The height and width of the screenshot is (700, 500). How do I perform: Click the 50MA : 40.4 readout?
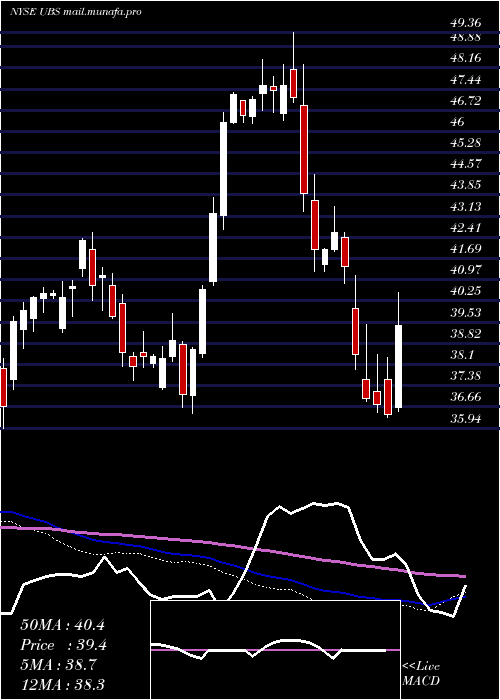tap(62, 625)
